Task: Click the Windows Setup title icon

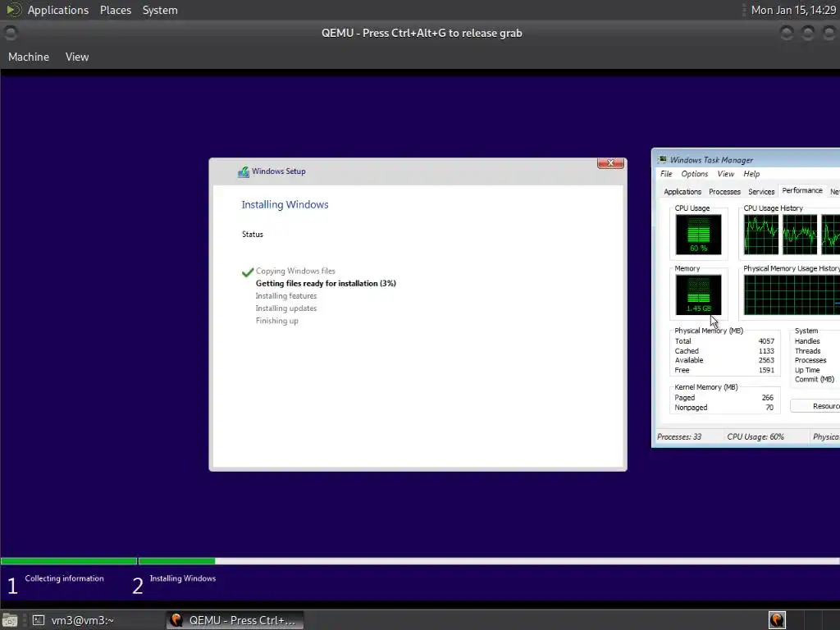Action: (243, 171)
